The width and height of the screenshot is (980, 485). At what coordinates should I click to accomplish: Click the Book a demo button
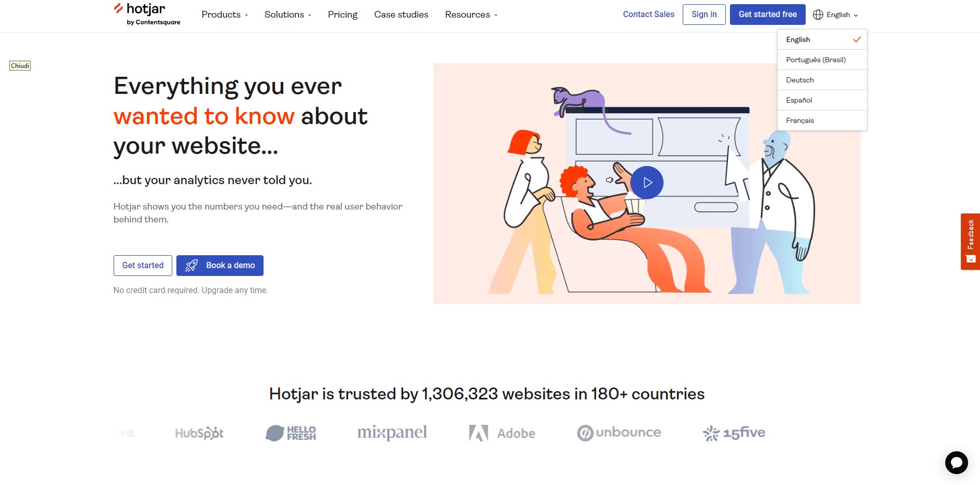tap(220, 266)
